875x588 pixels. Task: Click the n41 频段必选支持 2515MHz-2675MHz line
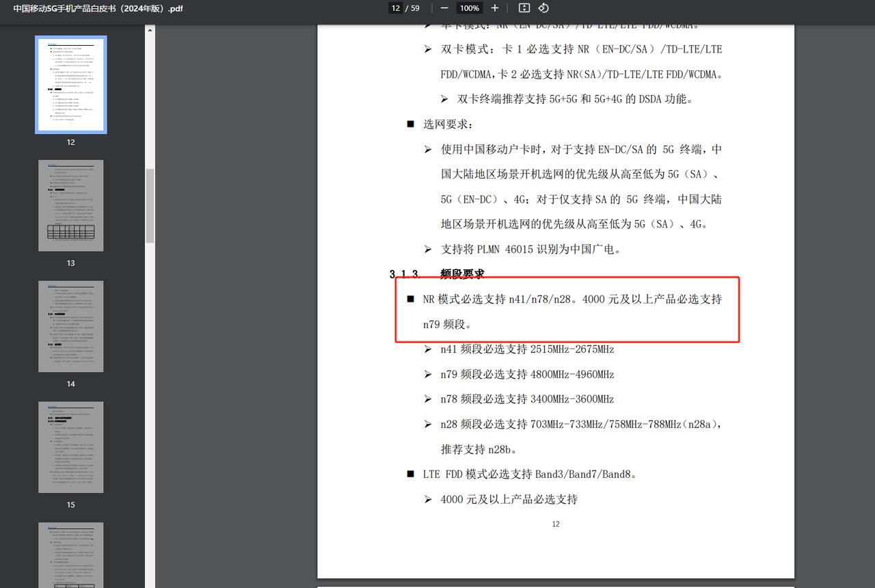527,349
